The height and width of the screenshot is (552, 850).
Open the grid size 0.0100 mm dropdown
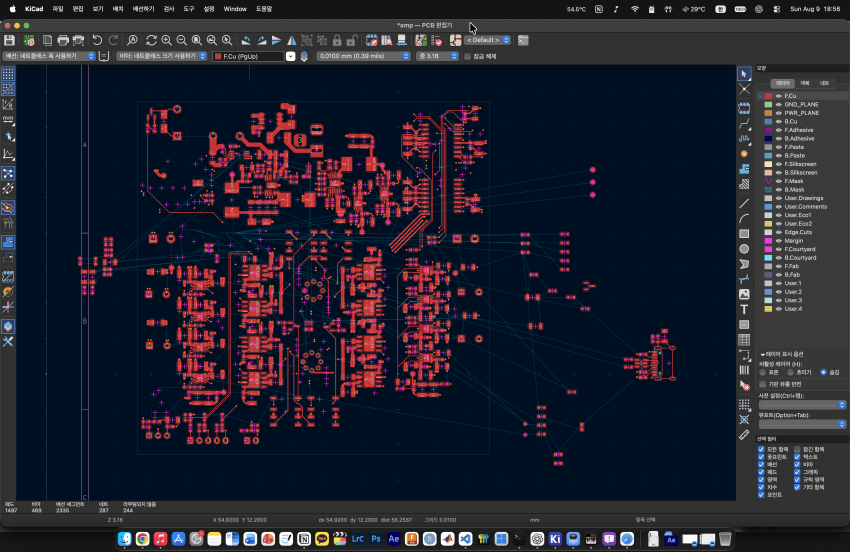tap(363, 56)
